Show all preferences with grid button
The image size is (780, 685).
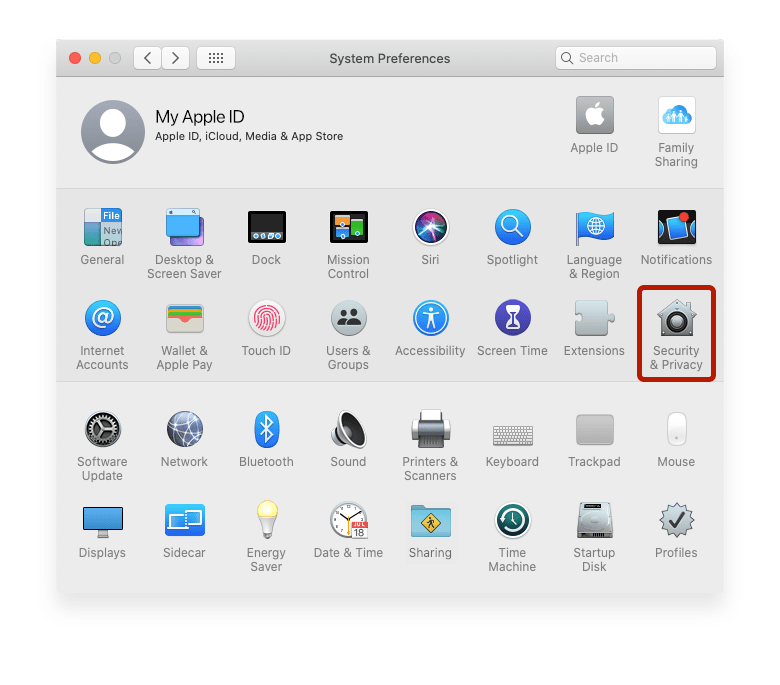216,58
